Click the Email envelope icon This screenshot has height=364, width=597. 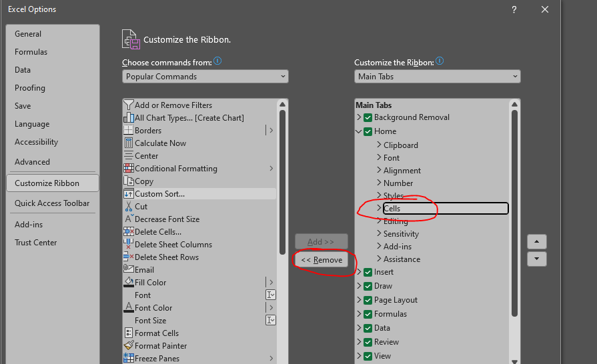click(129, 269)
